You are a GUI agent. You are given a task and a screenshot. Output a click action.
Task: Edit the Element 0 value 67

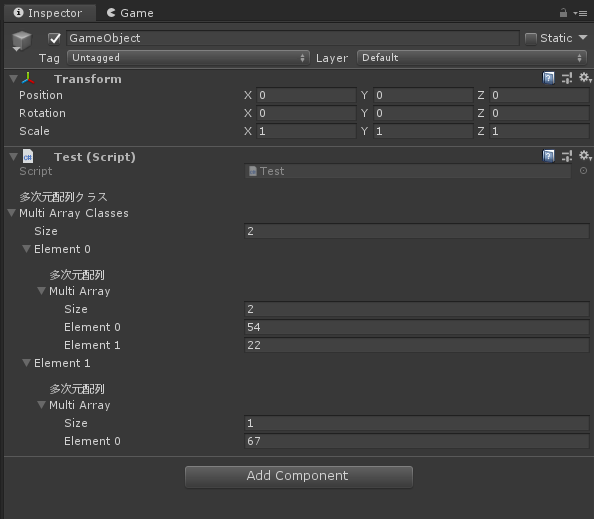click(417, 441)
